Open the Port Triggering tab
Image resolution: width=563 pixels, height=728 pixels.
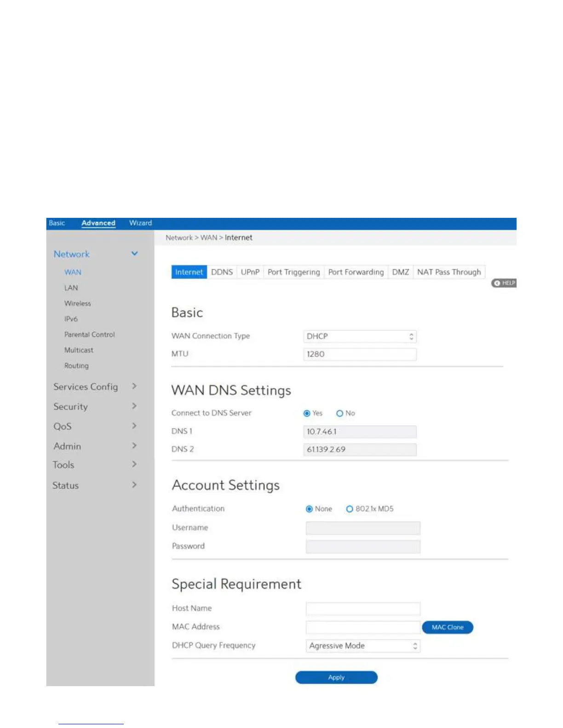click(x=294, y=272)
